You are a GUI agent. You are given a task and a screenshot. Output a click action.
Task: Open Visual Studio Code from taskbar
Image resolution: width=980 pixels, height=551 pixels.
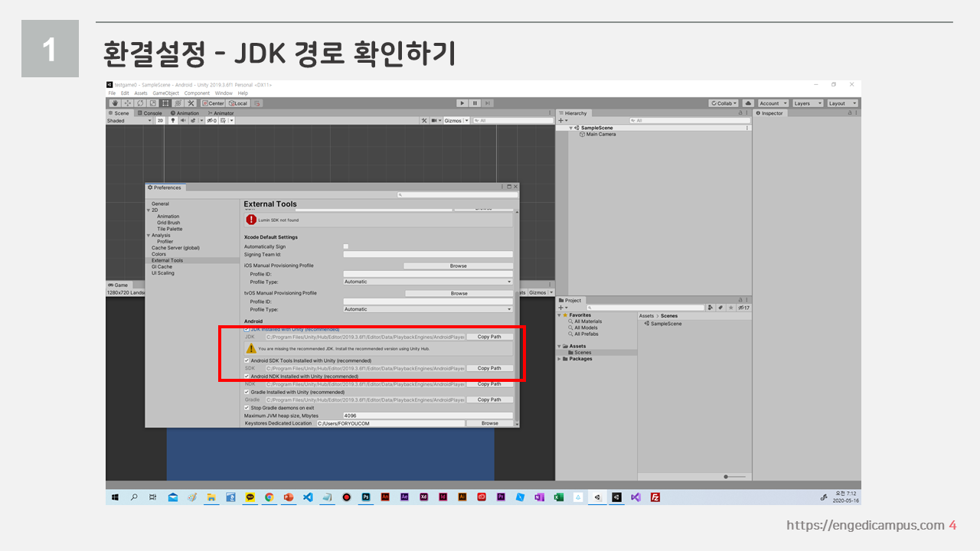pyautogui.click(x=308, y=497)
